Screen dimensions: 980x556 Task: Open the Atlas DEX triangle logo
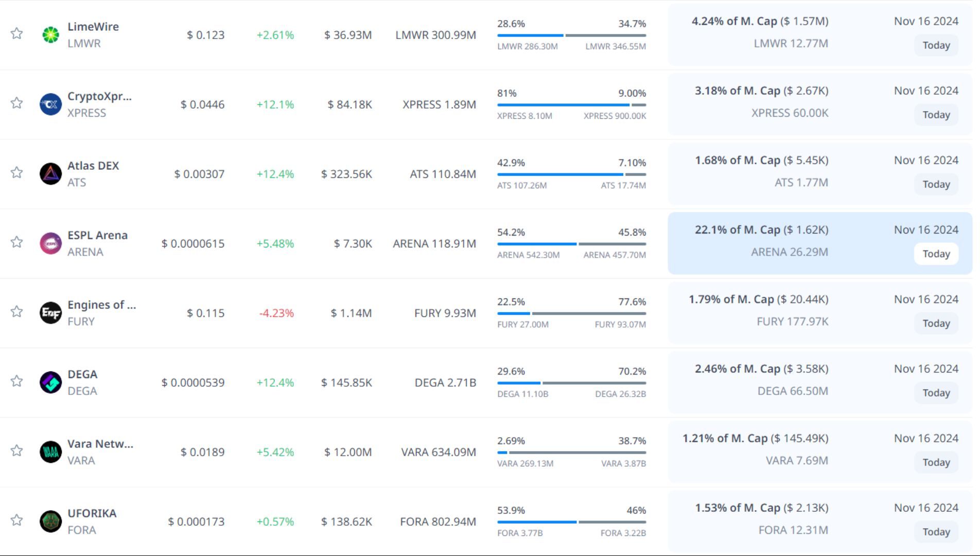click(x=50, y=174)
